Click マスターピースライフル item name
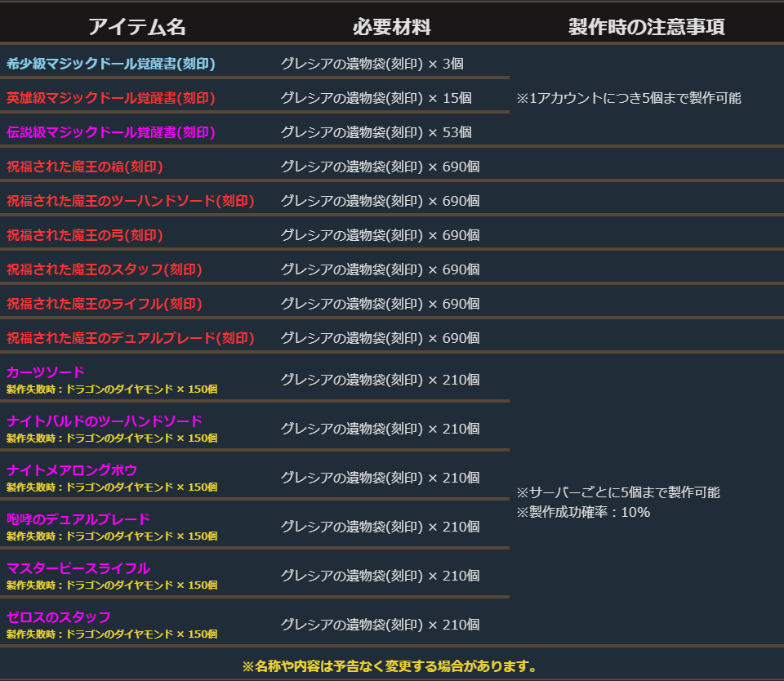Screen dimensions: 784x681 pos(78,568)
